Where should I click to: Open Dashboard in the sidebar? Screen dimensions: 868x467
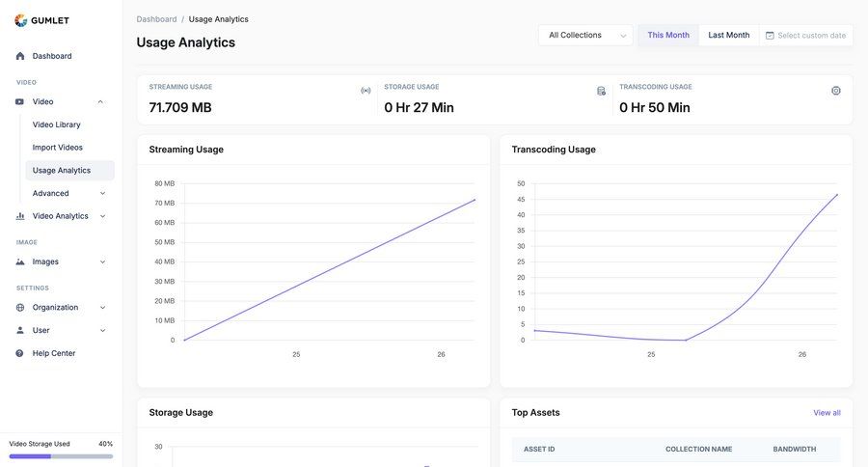click(52, 56)
